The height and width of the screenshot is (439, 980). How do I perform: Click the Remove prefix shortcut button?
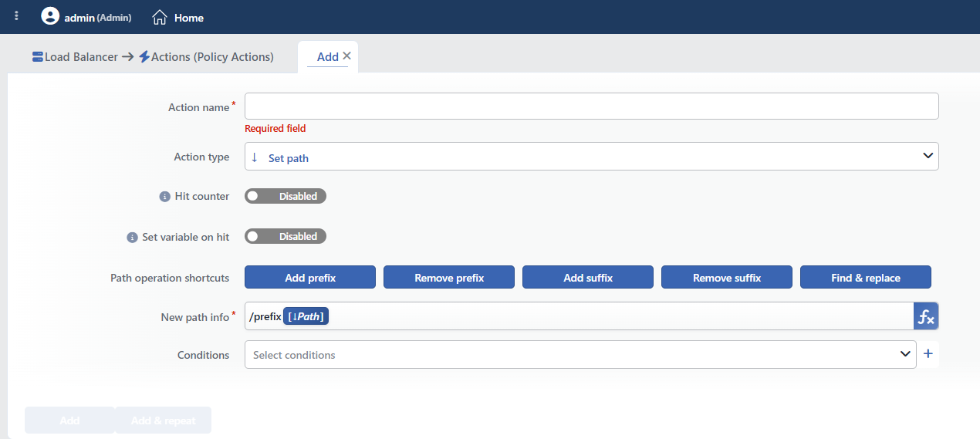(x=449, y=277)
